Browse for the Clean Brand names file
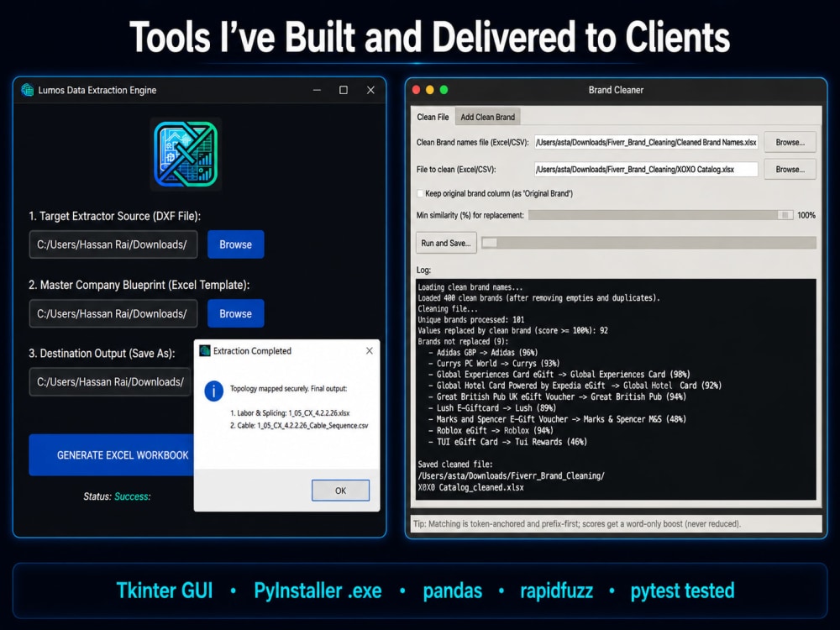The image size is (840, 630). tap(790, 142)
